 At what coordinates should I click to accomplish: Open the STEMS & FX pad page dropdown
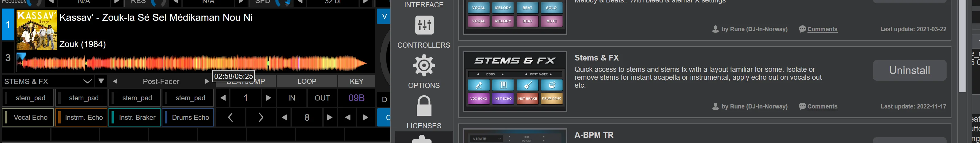pyautogui.click(x=47, y=81)
